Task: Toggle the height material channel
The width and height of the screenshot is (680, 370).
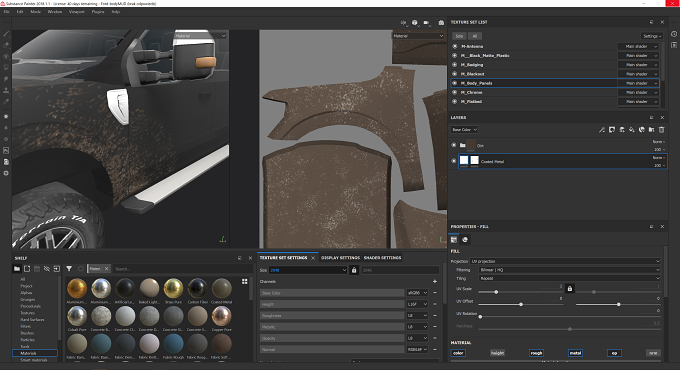Action: pyautogui.click(x=497, y=353)
